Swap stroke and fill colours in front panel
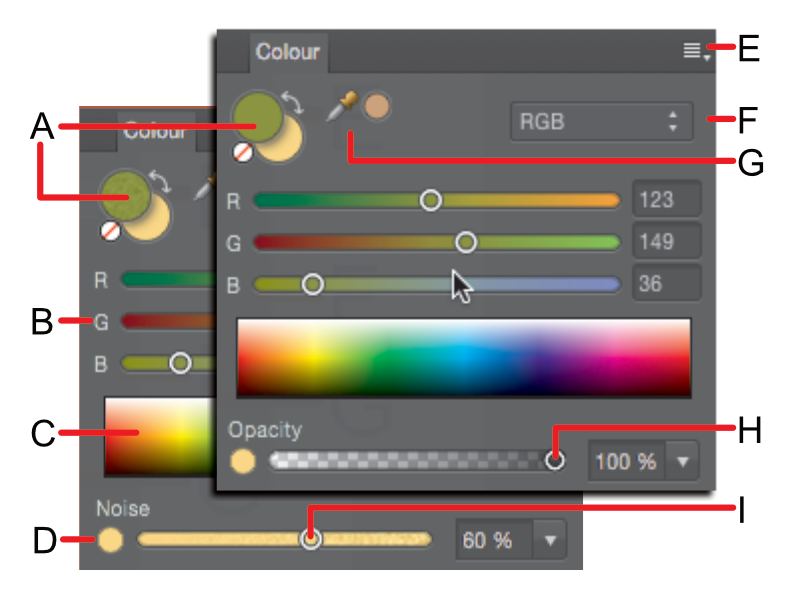The height and width of the screenshot is (600, 800). 293,103
